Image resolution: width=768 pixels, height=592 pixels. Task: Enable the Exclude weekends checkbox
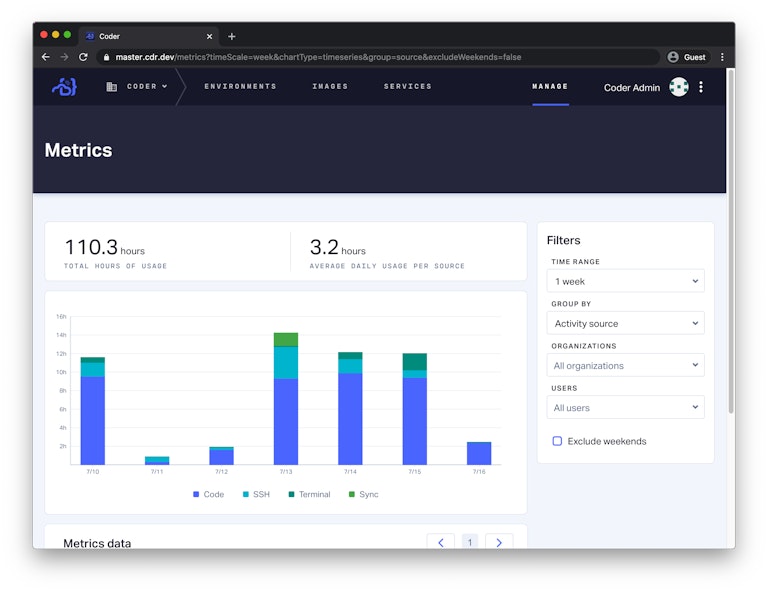click(558, 441)
